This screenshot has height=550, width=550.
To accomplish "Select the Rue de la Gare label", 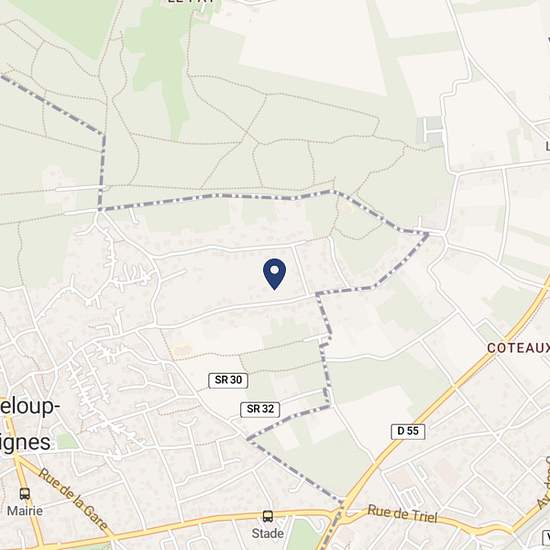I will pyautogui.click(x=73, y=499).
